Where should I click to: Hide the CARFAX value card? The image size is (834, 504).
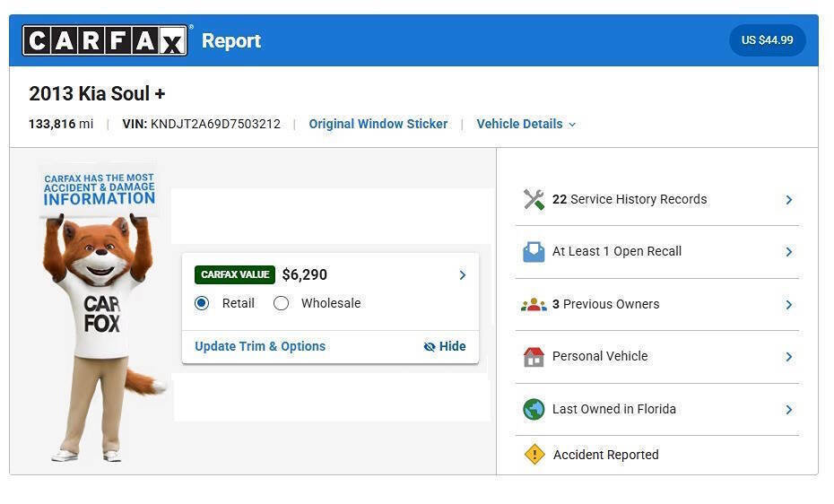pyautogui.click(x=445, y=346)
